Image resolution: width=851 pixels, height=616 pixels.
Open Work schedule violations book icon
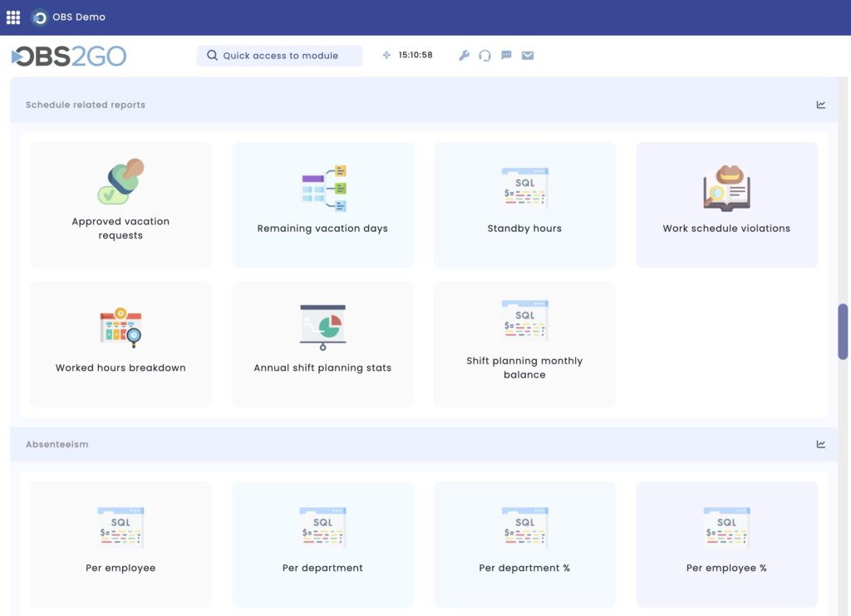pos(726,189)
